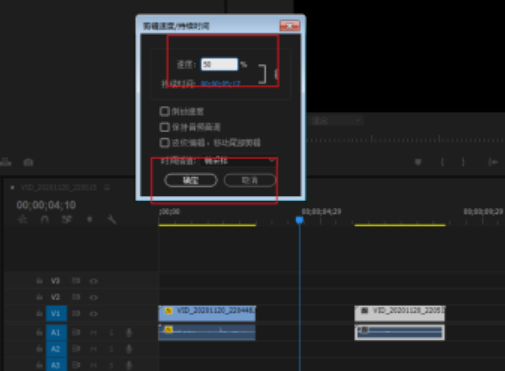
Task: Select the second white-highlighted video clip on V1
Action: point(400,314)
